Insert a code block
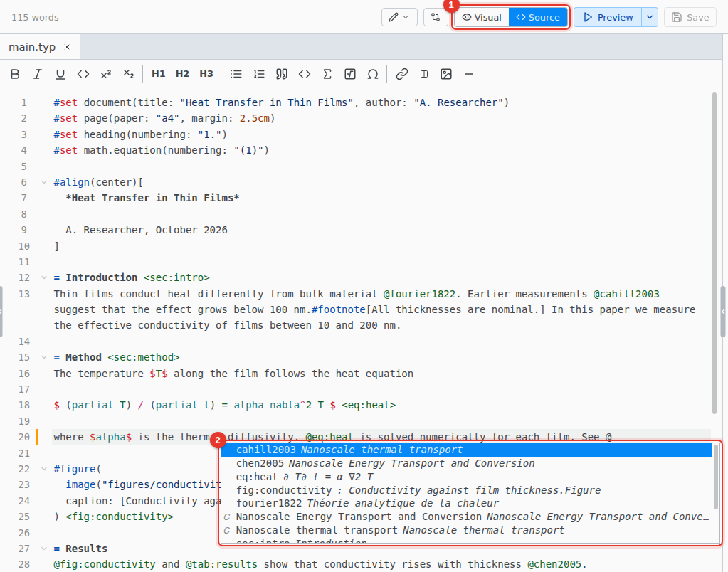Image resolution: width=728 pixels, height=572 pixels. pyautogui.click(x=305, y=74)
